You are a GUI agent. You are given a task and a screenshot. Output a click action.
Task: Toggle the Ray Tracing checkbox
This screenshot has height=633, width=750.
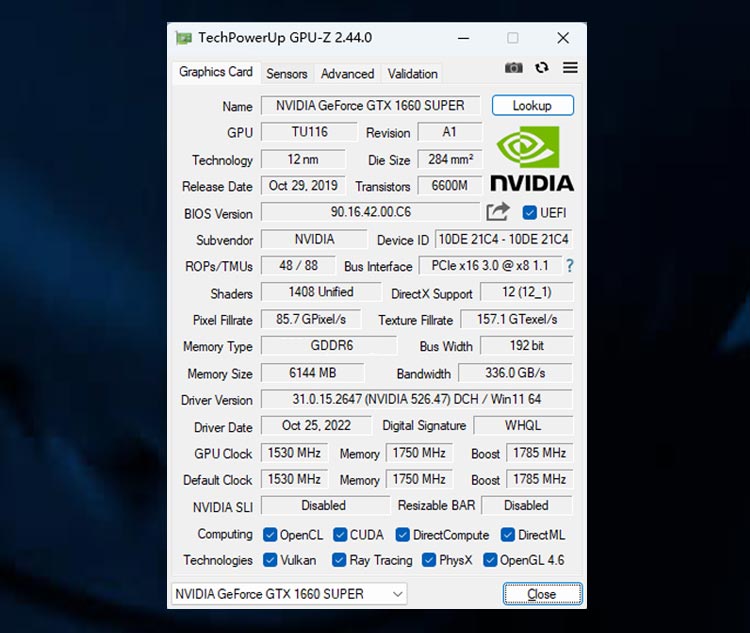pyautogui.click(x=339, y=560)
